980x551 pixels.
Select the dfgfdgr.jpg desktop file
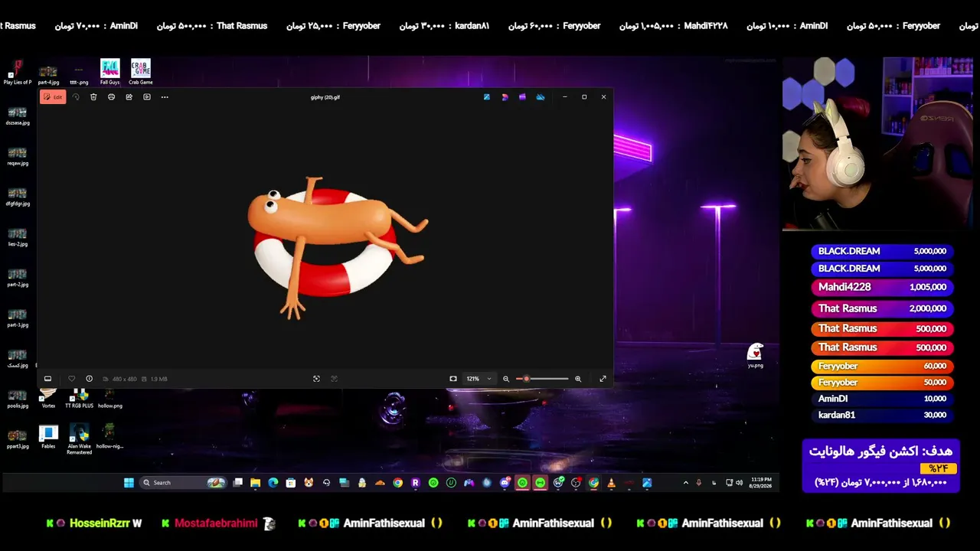coord(18,197)
